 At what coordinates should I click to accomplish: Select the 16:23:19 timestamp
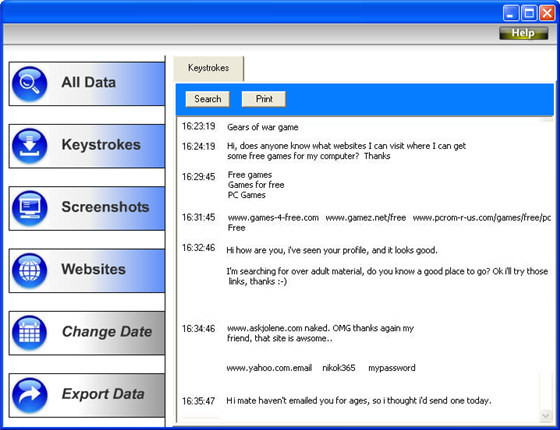click(199, 126)
